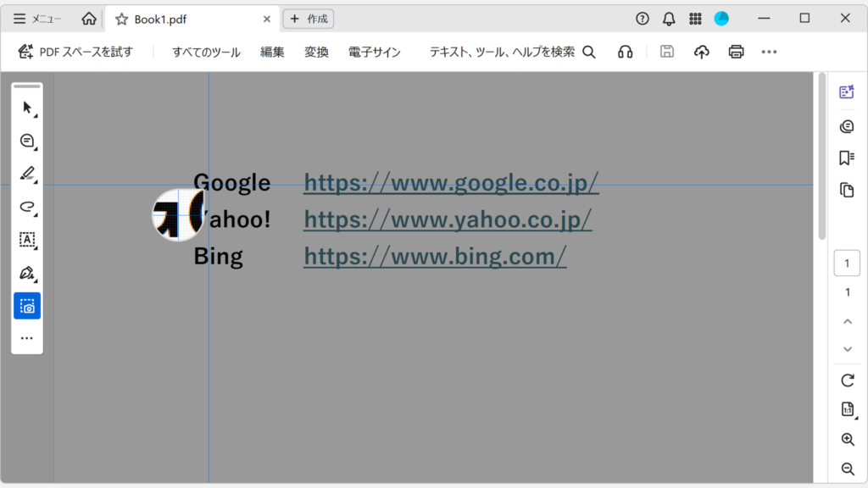
Task: Open the apps grid launcher
Action: [x=695, y=19]
